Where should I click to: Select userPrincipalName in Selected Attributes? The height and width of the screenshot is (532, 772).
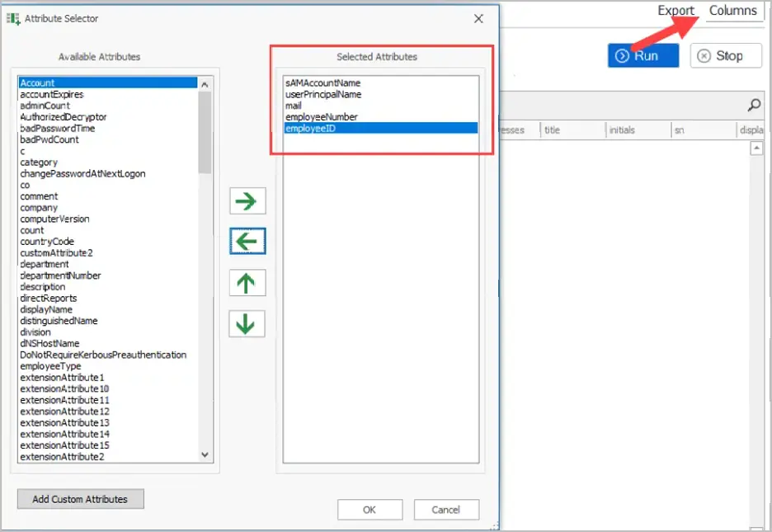323,94
